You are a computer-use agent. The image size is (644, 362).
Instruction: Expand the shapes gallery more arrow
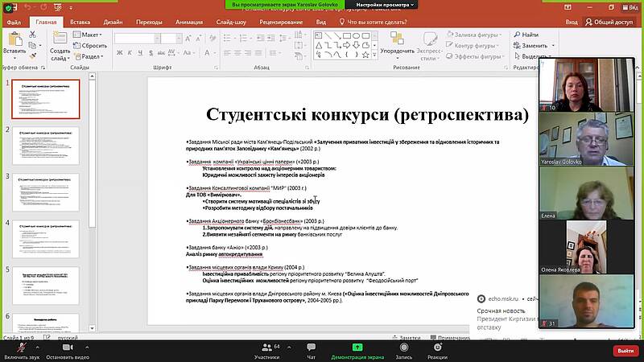pos(374,55)
